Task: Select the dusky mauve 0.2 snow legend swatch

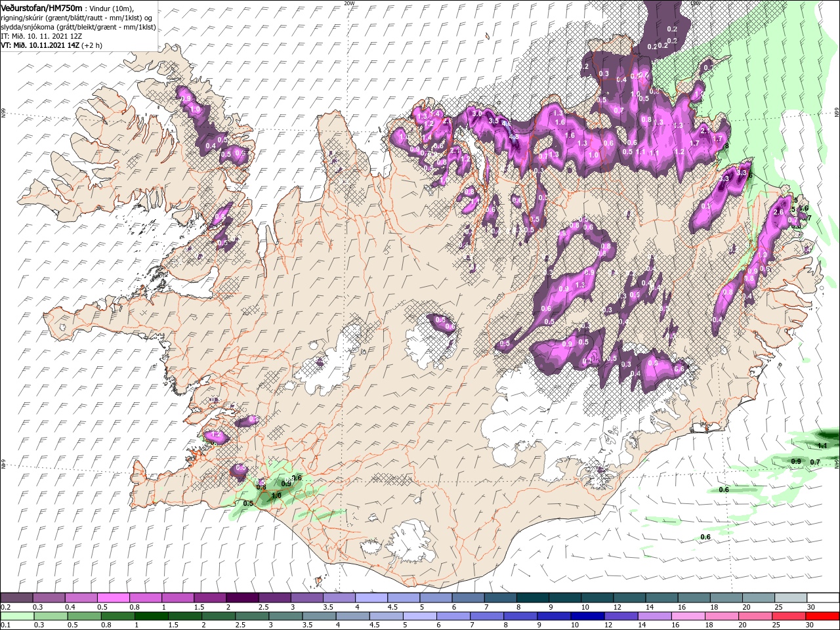Action: click(16, 598)
